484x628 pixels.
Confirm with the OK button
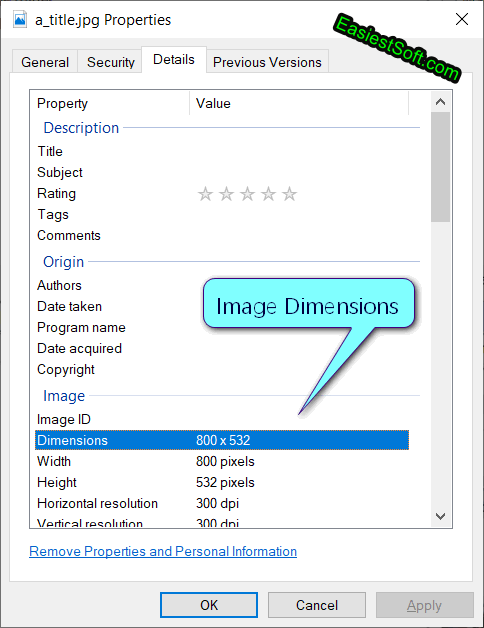pos(209,605)
